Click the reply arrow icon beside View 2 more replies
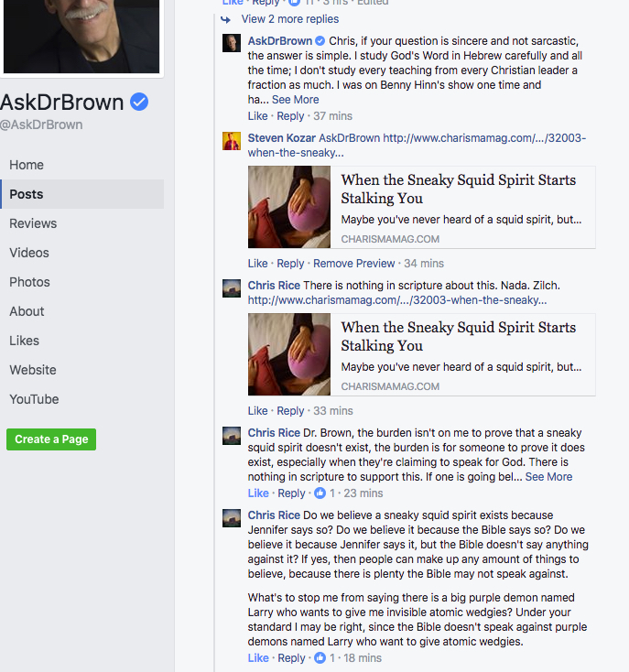 [x=226, y=20]
